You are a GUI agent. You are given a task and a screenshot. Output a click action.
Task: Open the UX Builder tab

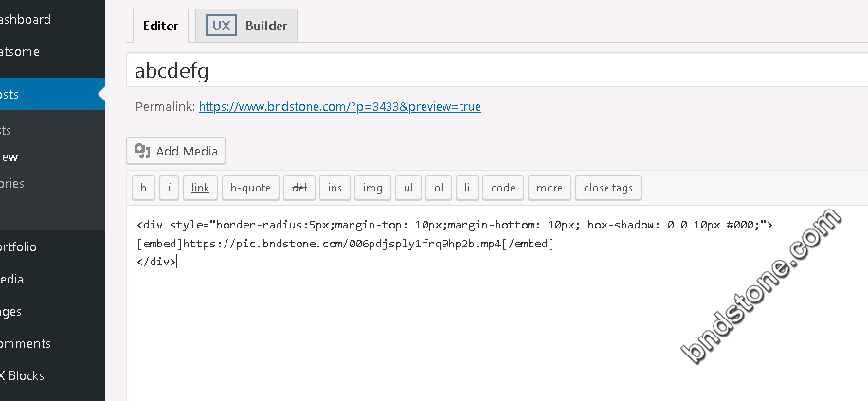(246, 26)
